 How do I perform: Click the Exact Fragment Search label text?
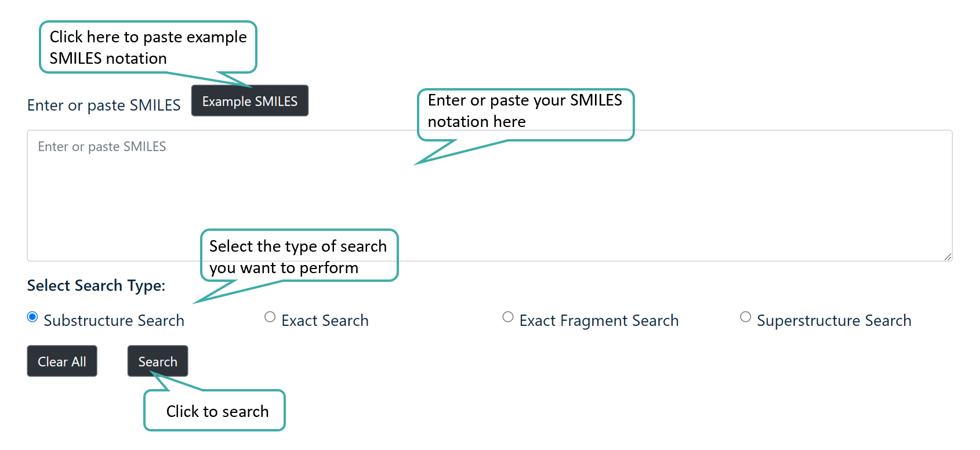(x=598, y=320)
